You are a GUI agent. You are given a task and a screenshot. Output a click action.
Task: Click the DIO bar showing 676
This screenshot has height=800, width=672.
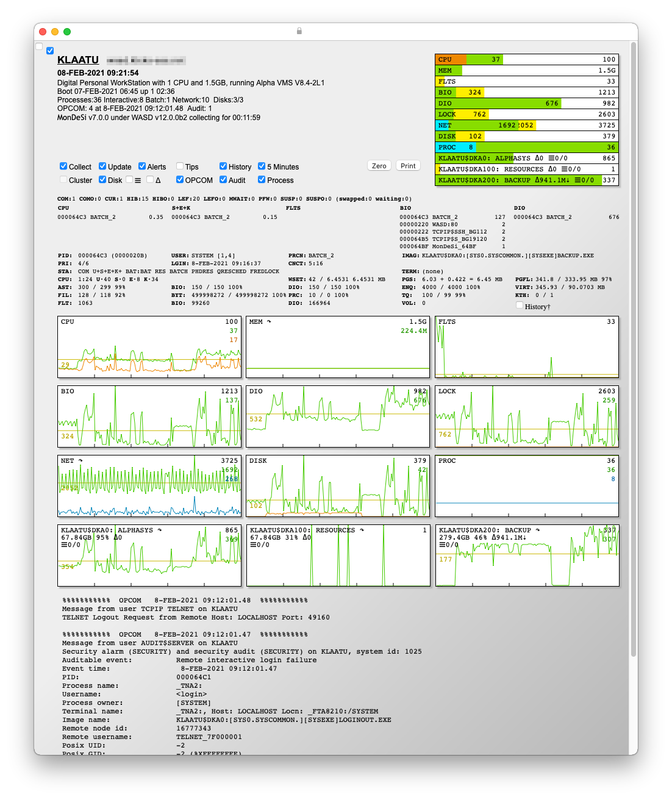527,104
